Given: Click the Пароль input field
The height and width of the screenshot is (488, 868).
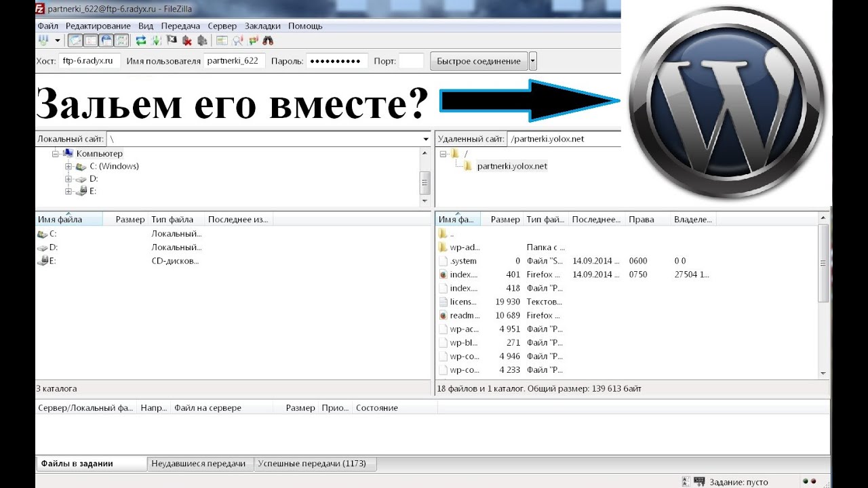Looking at the screenshot, I should pyautogui.click(x=337, y=61).
